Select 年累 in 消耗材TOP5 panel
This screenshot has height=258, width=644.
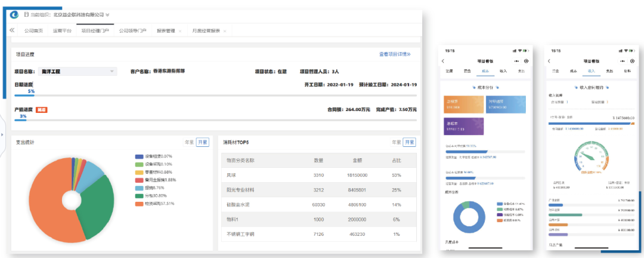(x=396, y=142)
